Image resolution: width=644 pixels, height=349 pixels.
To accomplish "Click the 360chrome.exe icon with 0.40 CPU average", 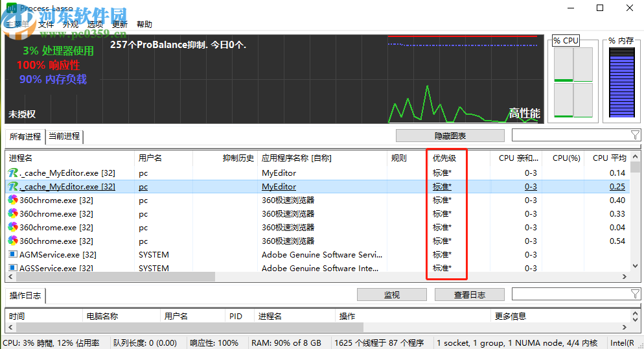I will [x=13, y=200].
